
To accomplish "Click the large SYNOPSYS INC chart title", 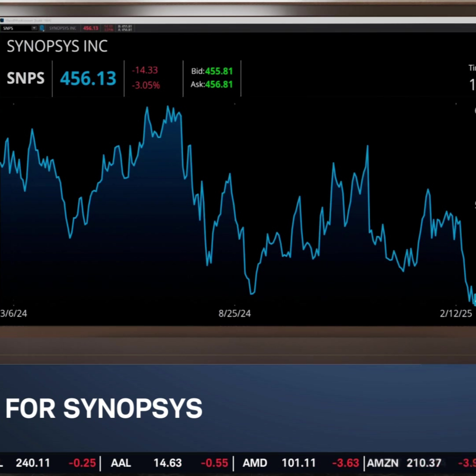I will (57, 46).
